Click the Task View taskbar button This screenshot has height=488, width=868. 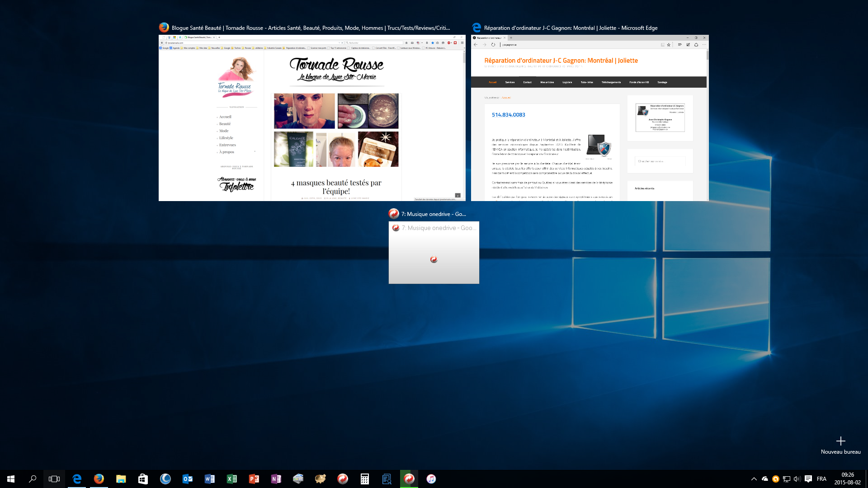pos(54,479)
